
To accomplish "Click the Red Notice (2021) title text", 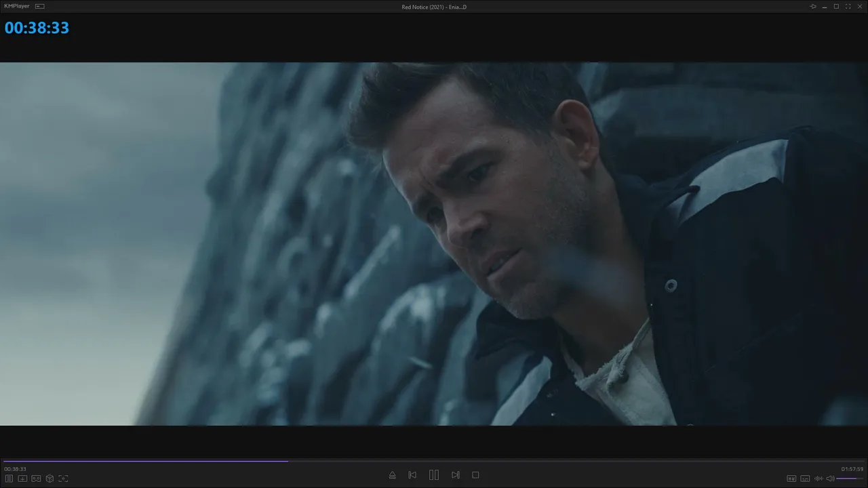I will [x=434, y=7].
